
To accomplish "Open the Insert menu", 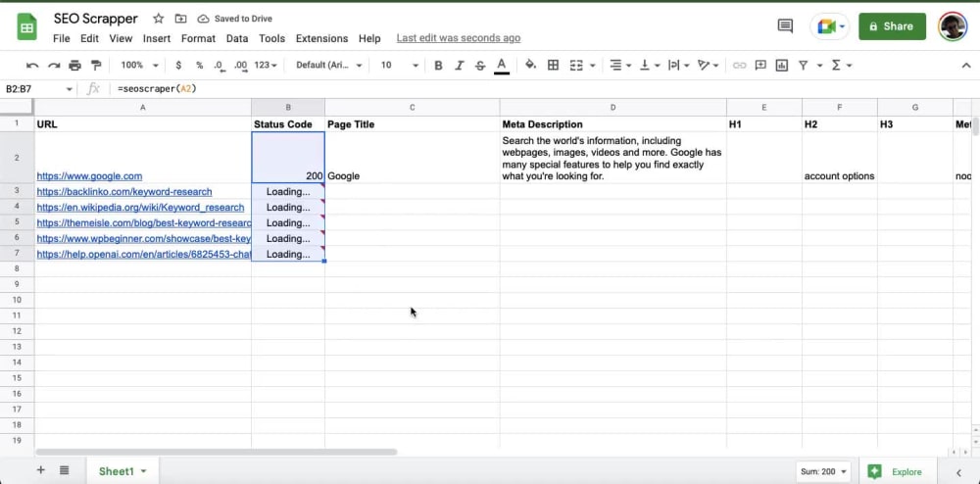I will click(x=156, y=39).
